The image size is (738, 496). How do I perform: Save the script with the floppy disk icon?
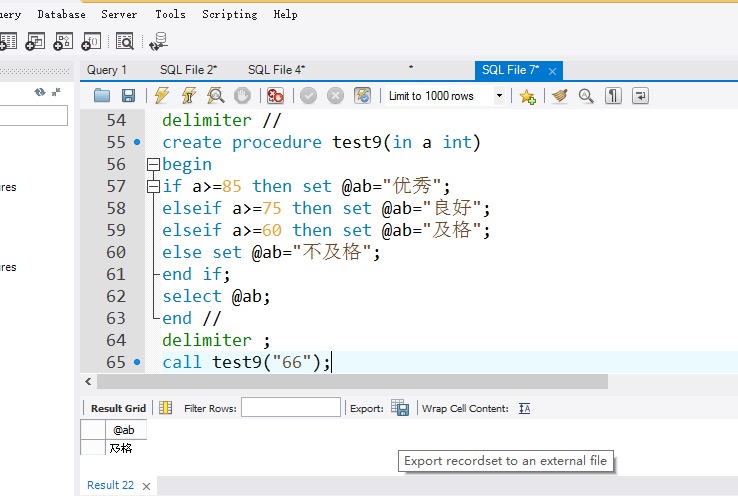[128, 96]
